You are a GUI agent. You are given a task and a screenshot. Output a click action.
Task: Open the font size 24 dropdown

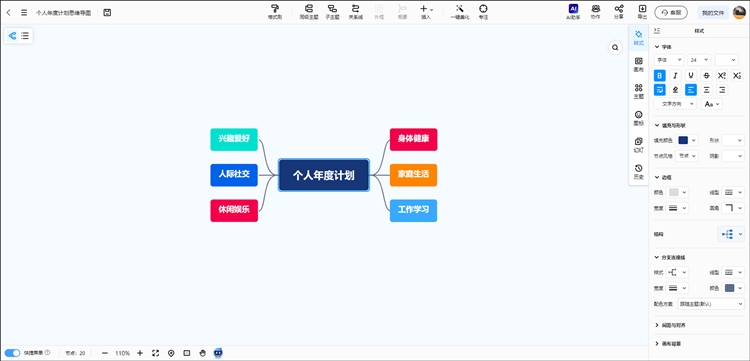coord(699,60)
